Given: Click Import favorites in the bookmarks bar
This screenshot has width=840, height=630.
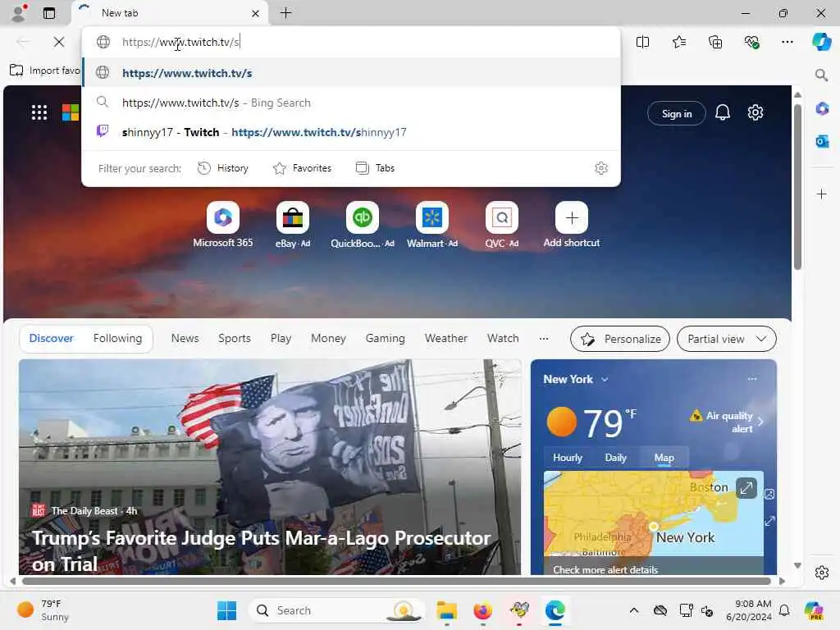Looking at the screenshot, I should 45,71.
